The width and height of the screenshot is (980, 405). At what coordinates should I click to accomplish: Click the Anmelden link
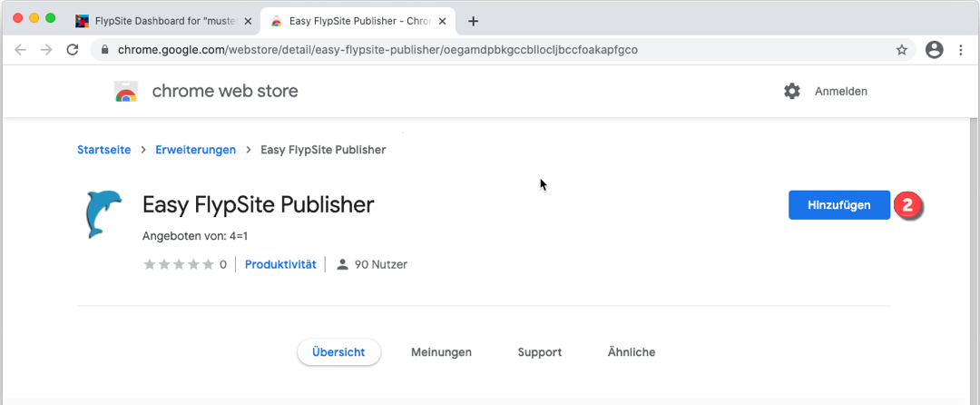840,91
